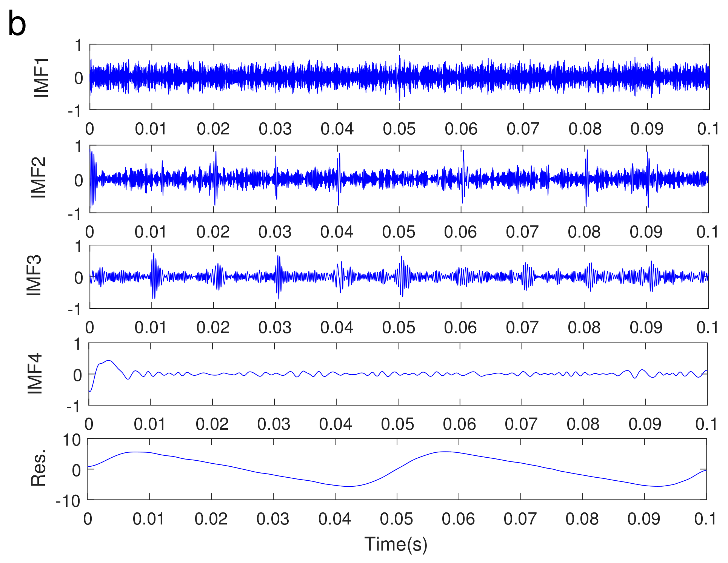The width and height of the screenshot is (728, 563).
Task: Click the IMF4 y-axis label
Action: [35, 373]
